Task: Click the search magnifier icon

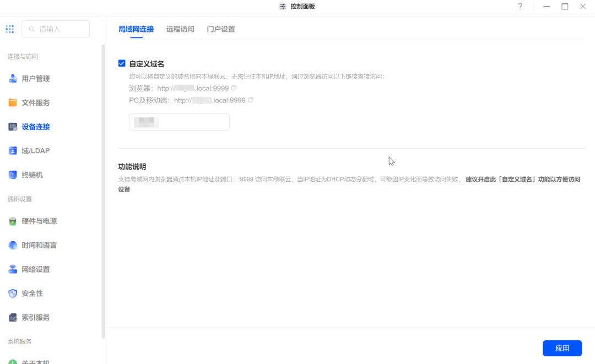Action: click(32, 29)
